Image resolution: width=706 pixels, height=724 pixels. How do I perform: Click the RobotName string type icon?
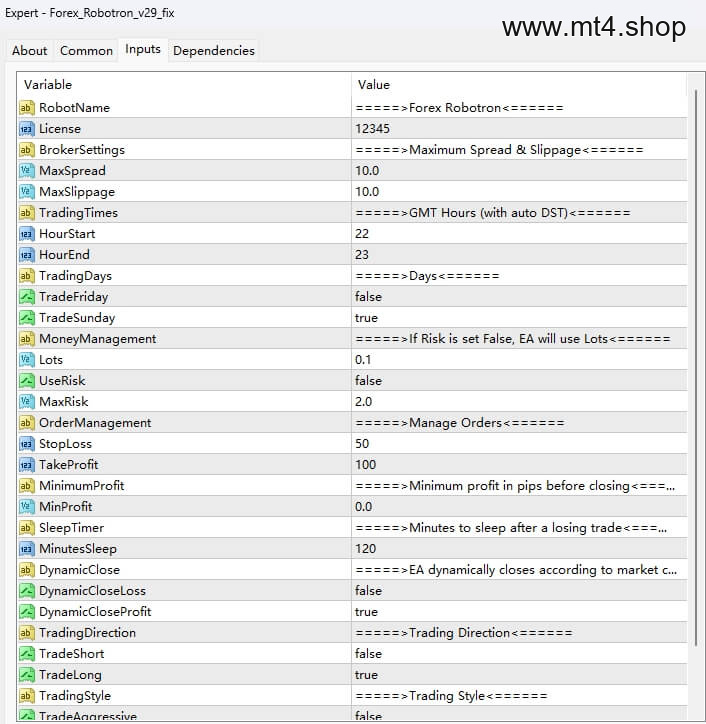27,108
